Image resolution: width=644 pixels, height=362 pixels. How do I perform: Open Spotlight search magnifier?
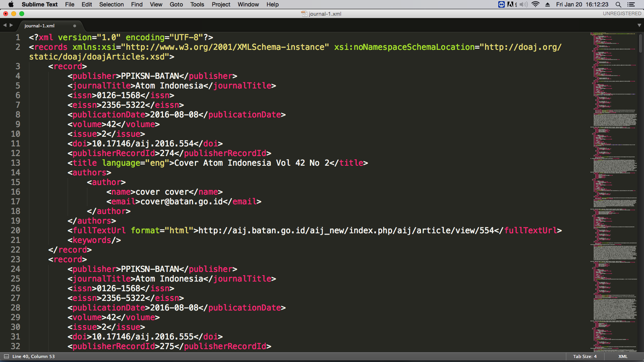click(618, 4)
